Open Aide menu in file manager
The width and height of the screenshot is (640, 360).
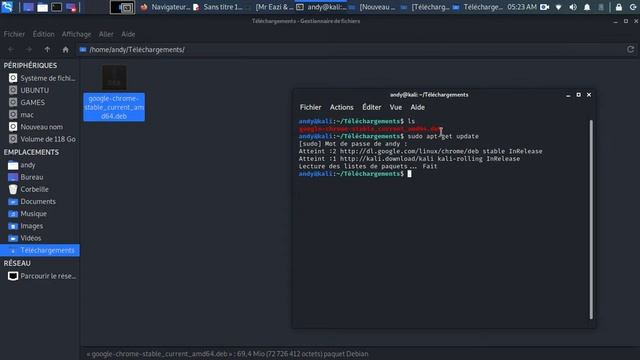tap(128, 34)
